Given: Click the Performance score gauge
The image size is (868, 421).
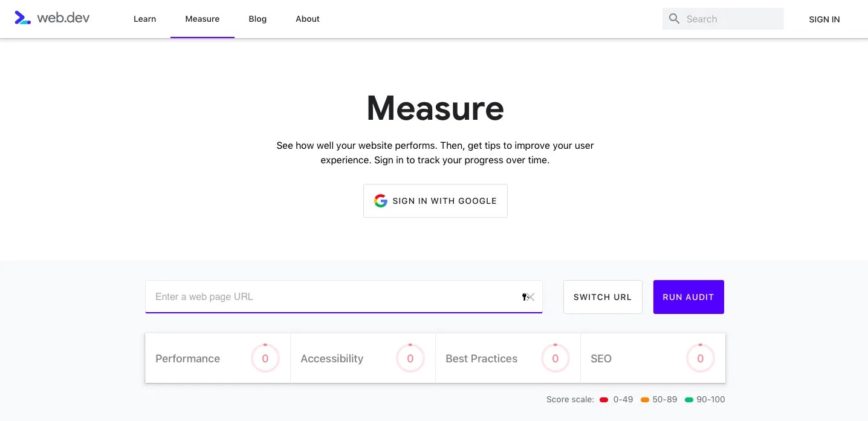Looking at the screenshot, I should coord(265,358).
